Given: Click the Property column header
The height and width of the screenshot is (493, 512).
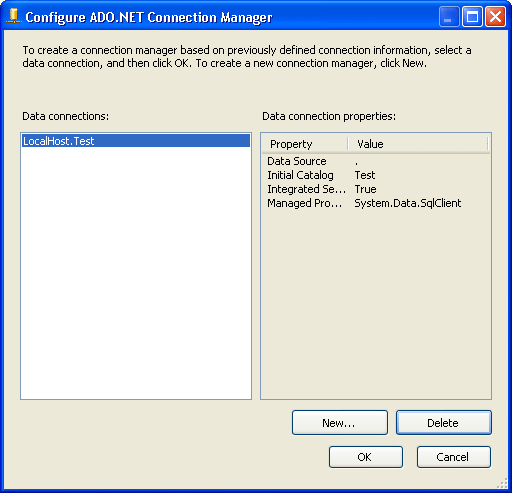Looking at the screenshot, I should click(x=305, y=144).
